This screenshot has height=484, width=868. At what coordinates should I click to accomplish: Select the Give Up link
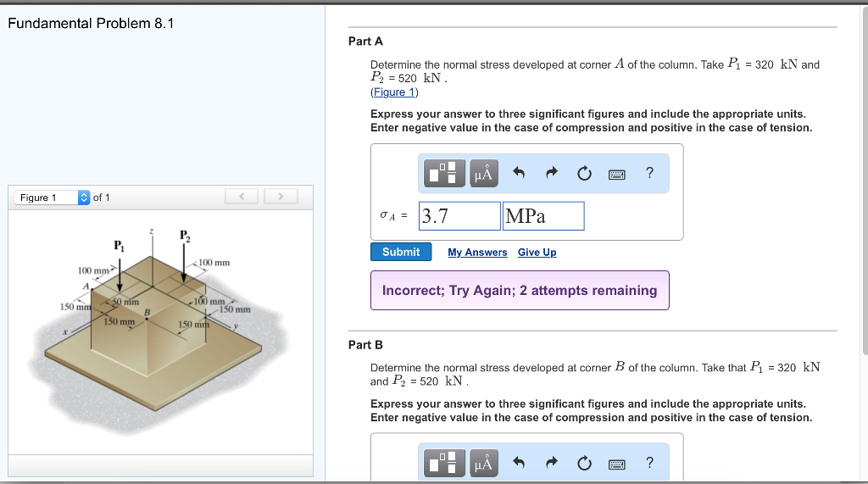tap(537, 253)
